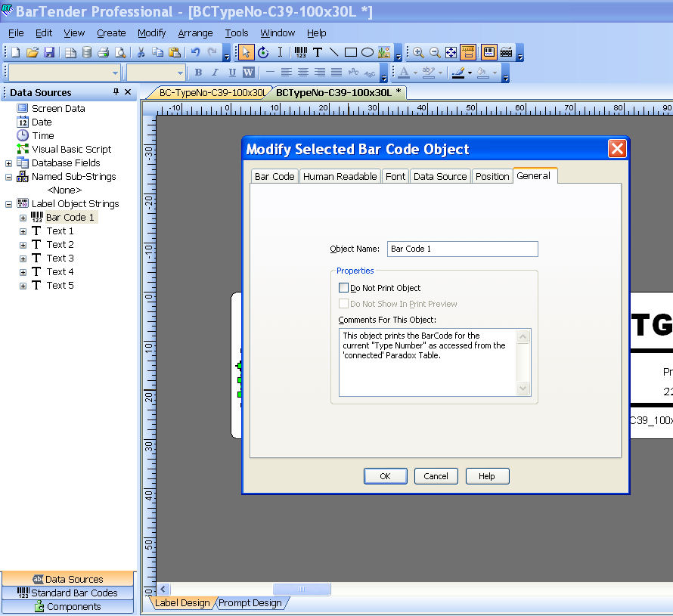Switch to Prompt Design view

coord(250,602)
